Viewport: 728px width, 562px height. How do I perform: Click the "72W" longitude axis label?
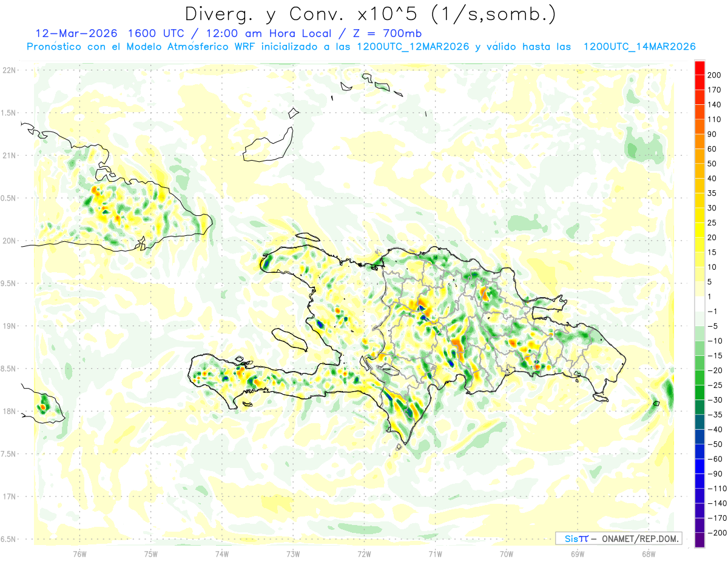point(364,553)
